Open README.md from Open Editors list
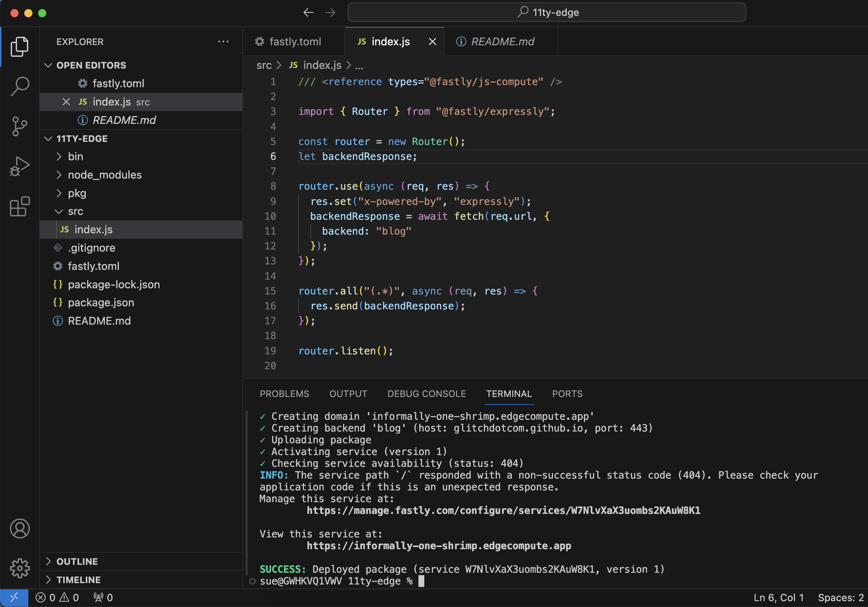This screenshot has width=868, height=607. point(141,120)
